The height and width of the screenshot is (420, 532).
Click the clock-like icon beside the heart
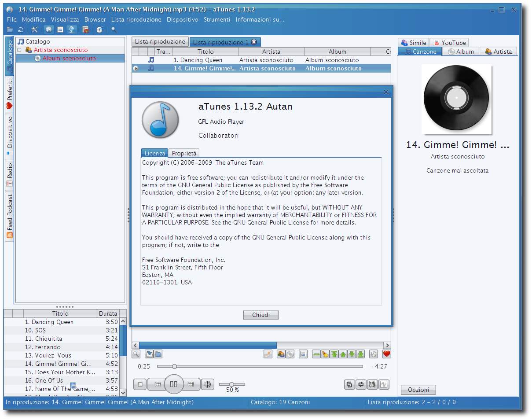coord(374,354)
